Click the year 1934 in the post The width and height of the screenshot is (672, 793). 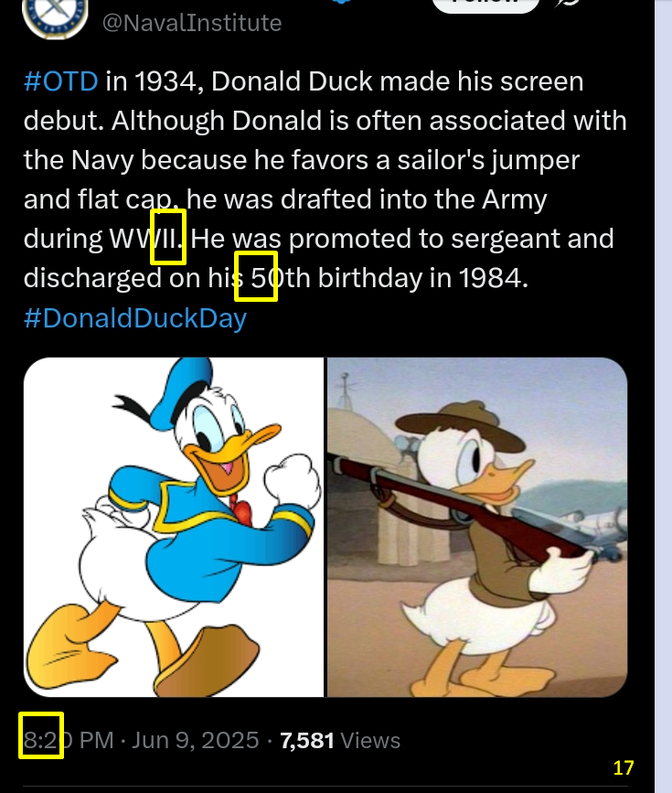[165, 80]
